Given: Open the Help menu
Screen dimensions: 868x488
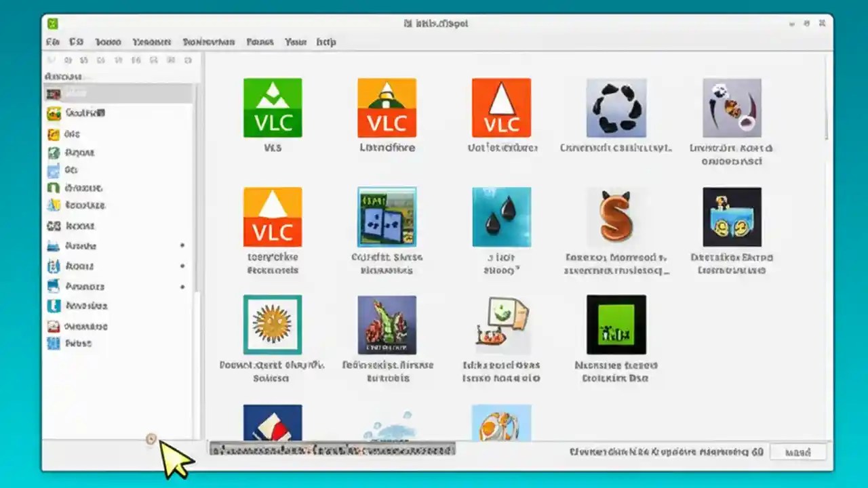Looking at the screenshot, I should click(x=326, y=41).
